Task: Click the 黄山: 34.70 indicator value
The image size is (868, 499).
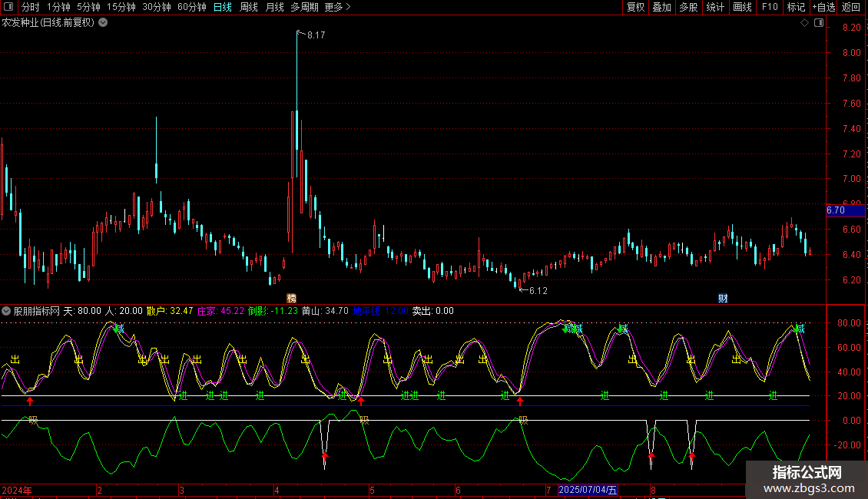Action: [x=325, y=311]
